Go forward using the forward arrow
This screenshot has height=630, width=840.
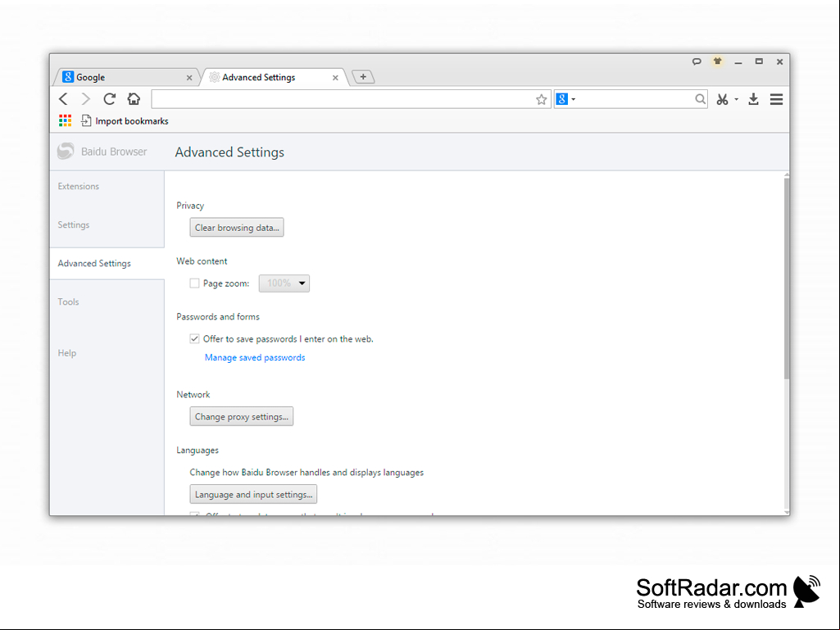click(86, 99)
